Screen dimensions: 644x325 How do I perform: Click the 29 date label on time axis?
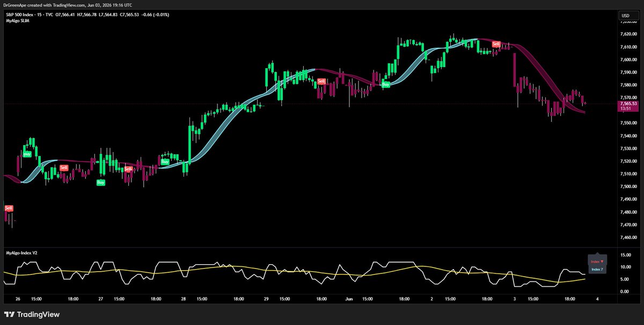point(266,299)
